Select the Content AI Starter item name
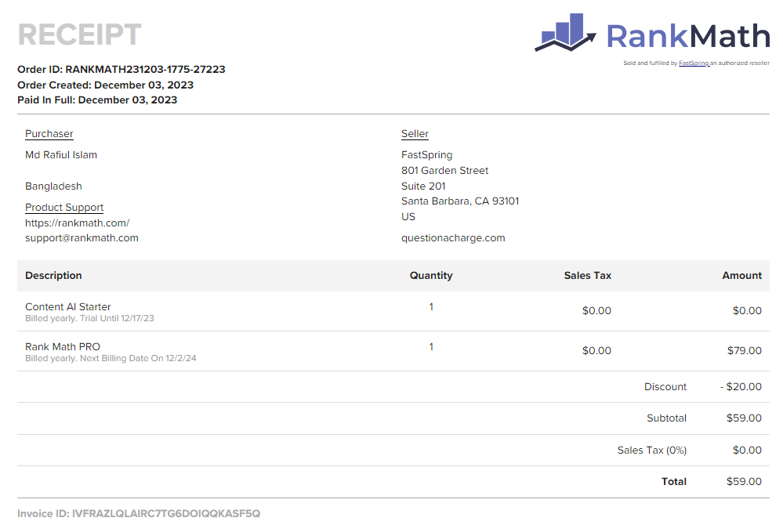The height and width of the screenshot is (532, 783). pos(68,307)
